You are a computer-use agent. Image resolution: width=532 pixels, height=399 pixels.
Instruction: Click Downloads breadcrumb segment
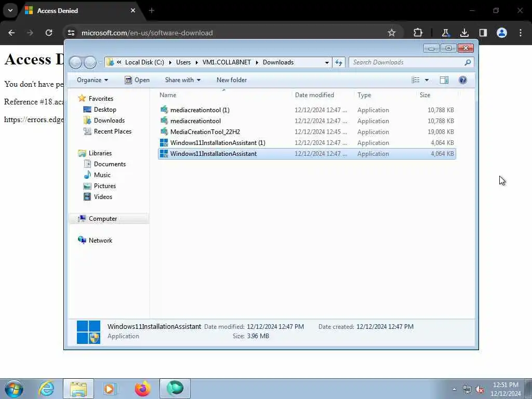click(278, 62)
